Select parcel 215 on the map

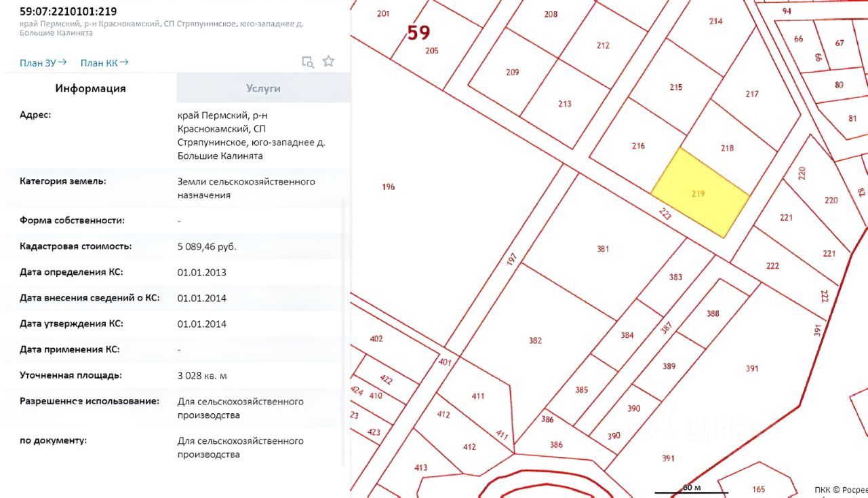675,88
